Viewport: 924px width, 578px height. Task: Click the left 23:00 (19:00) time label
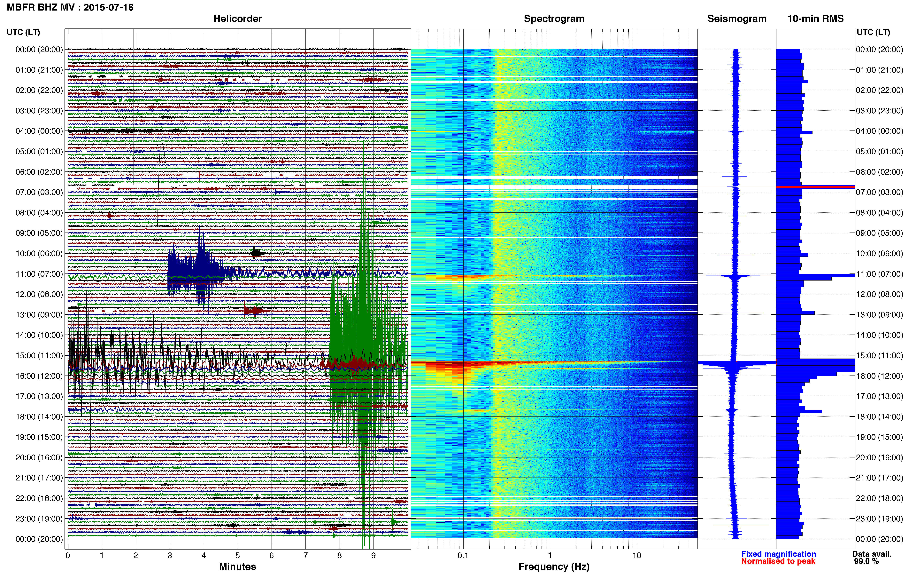39,519
